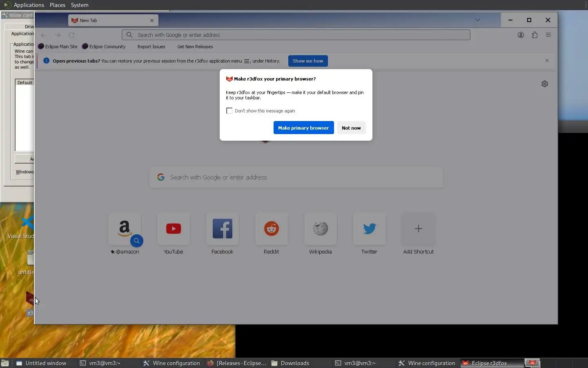Focus the top address bar
The height and width of the screenshot is (368, 588).
[x=296, y=35]
